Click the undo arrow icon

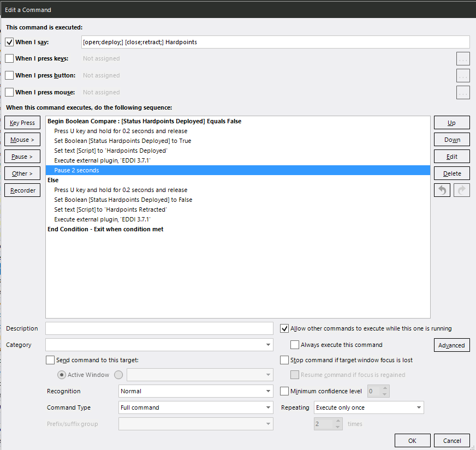click(442, 190)
